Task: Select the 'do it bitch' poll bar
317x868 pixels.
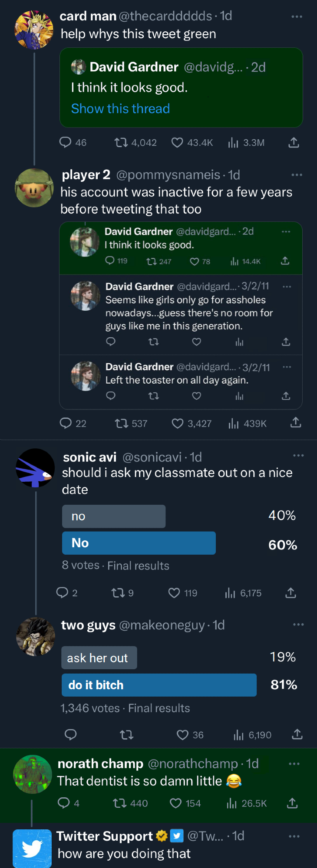Action: pyautogui.click(x=159, y=685)
